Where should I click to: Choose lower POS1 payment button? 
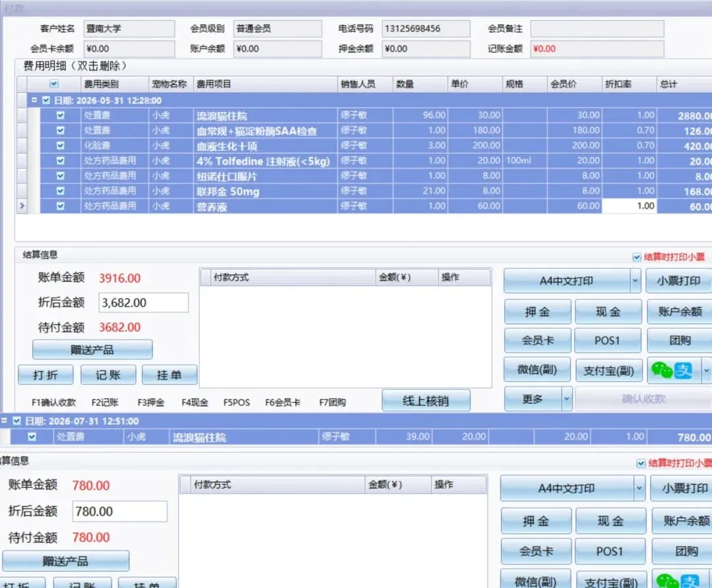[609, 551]
